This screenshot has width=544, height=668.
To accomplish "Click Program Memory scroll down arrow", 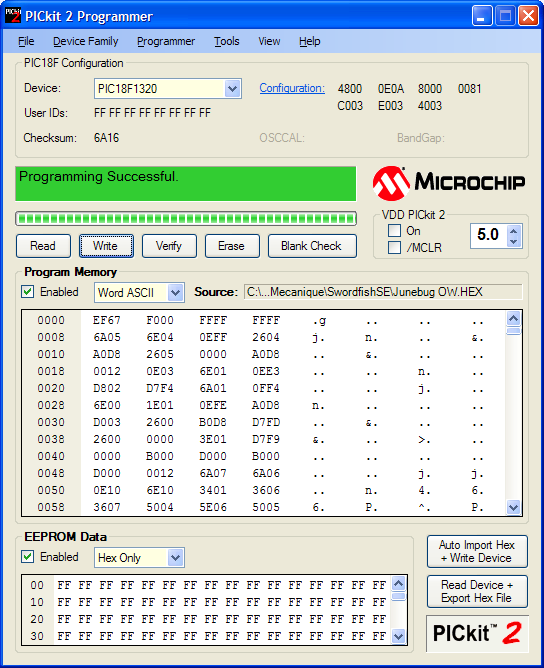I will (514, 507).
